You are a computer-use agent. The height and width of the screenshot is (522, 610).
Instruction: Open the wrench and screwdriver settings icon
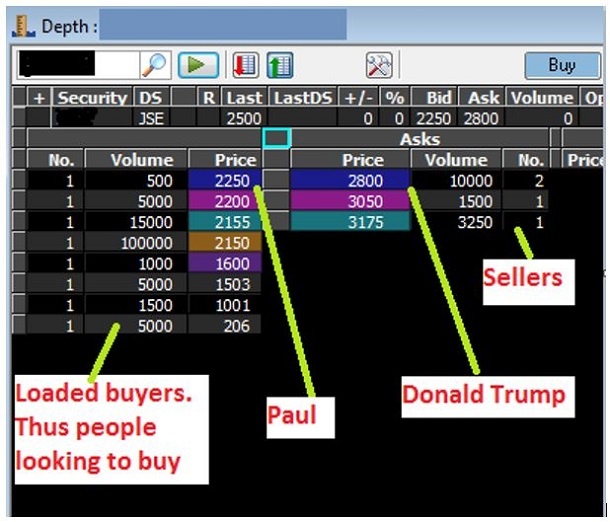pyautogui.click(x=379, y=66)
